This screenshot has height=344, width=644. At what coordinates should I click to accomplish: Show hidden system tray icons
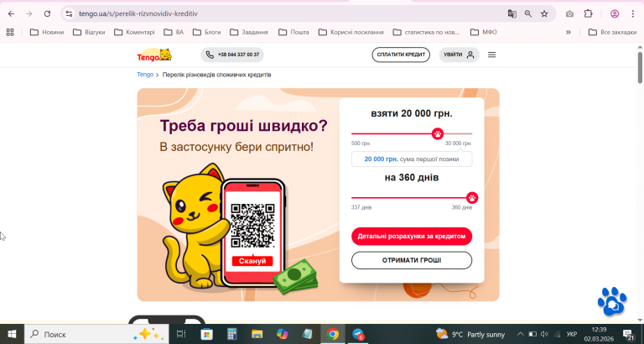coord(520,334)
